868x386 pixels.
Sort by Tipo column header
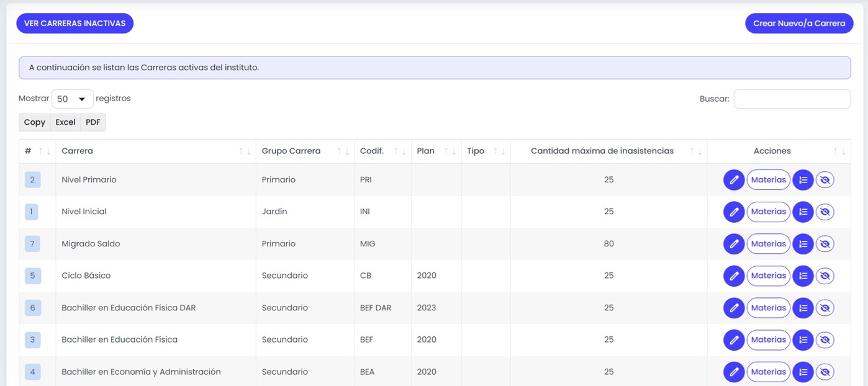[486, 151]
